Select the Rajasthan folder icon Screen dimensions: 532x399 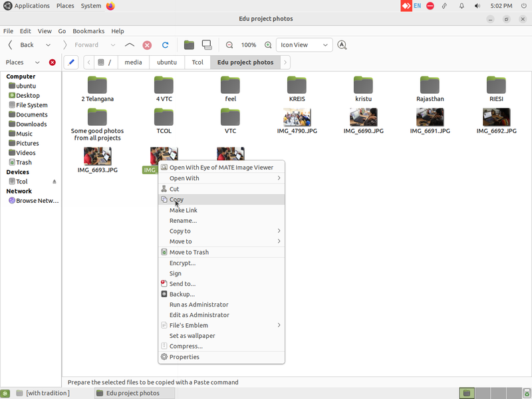(x=430, y=85)
